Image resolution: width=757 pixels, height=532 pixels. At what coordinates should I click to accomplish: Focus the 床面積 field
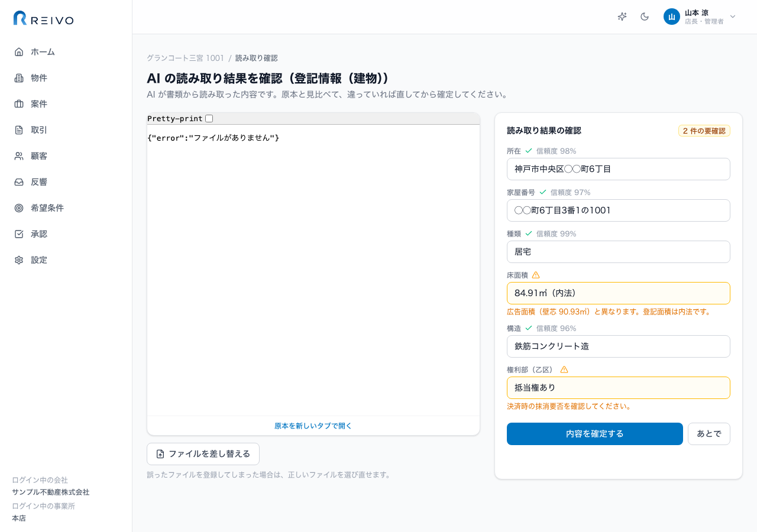pyautogui.click(x=619, y=293)
